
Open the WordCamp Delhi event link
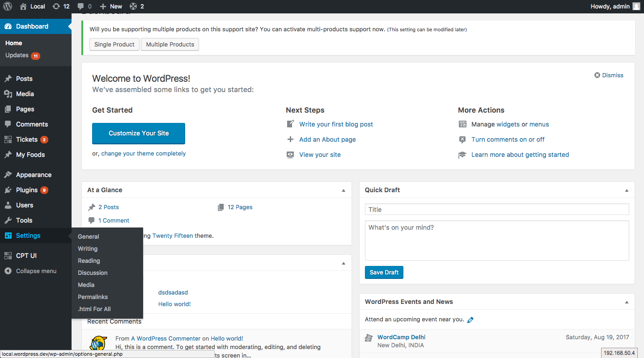pyautogui.click(x=401, y=337)
